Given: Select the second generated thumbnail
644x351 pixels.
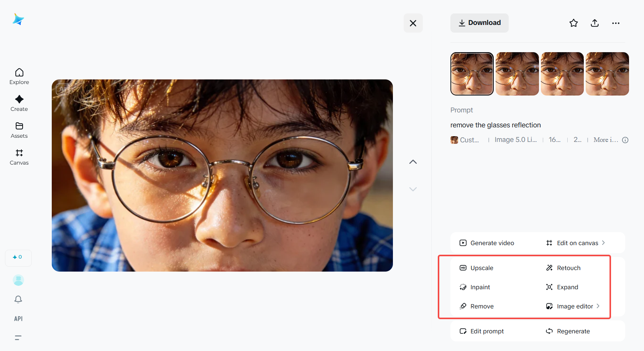Looking at the screenshot, I should [517, 74].
